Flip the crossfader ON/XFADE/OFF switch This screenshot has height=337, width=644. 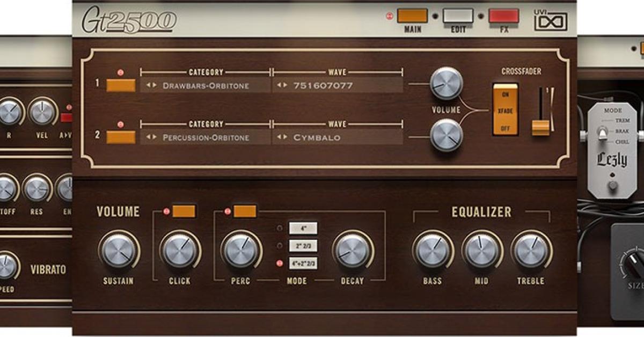505,109
